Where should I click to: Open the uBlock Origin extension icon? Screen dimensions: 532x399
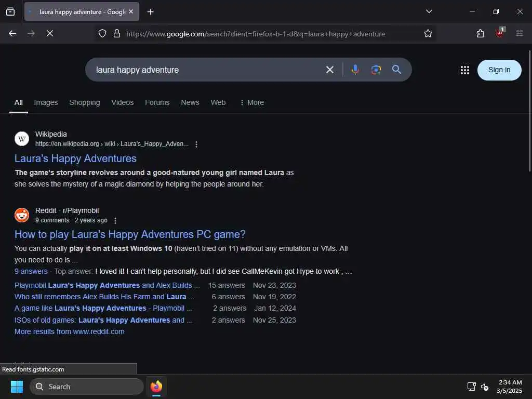click(x=500, y=33)
